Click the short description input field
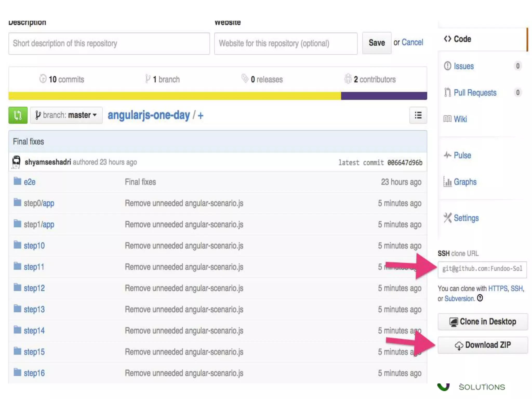 (109, 43)
